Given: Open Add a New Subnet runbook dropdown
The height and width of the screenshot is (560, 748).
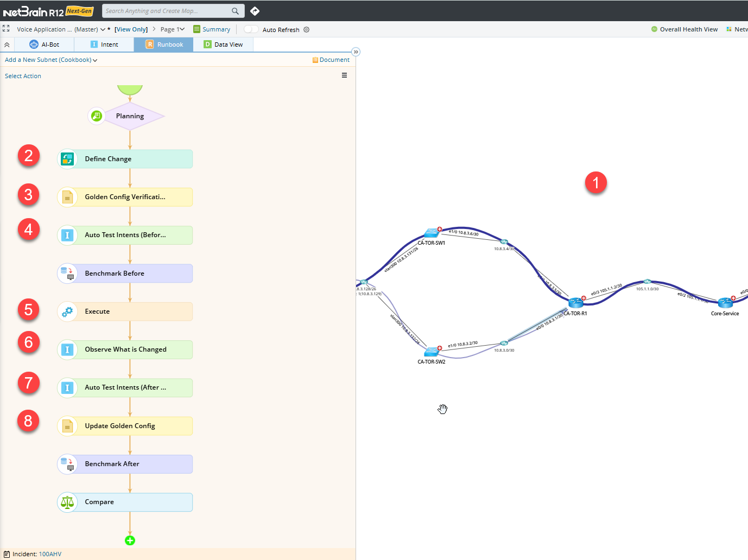Looking at the screenshot, I should click(x=51, y=60).
